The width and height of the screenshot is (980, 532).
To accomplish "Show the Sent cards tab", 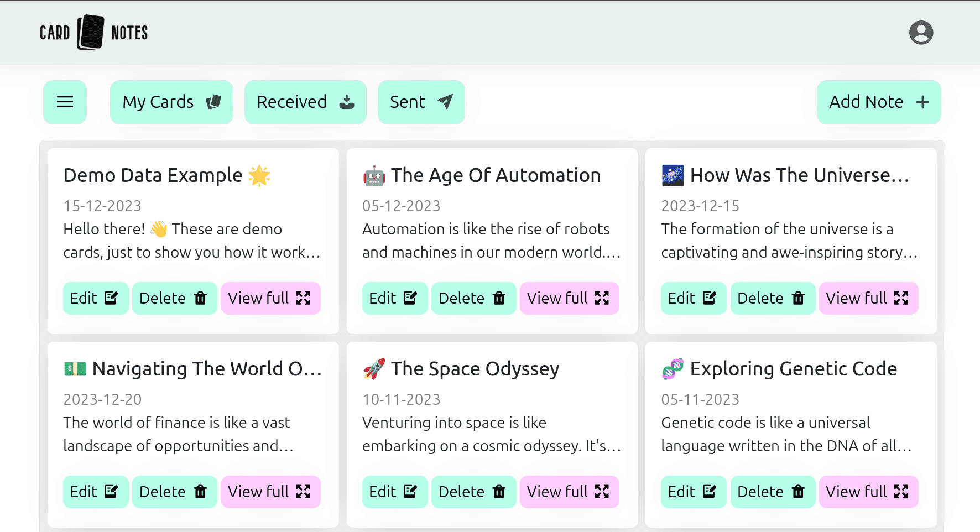I will click(x=421, y=102).
